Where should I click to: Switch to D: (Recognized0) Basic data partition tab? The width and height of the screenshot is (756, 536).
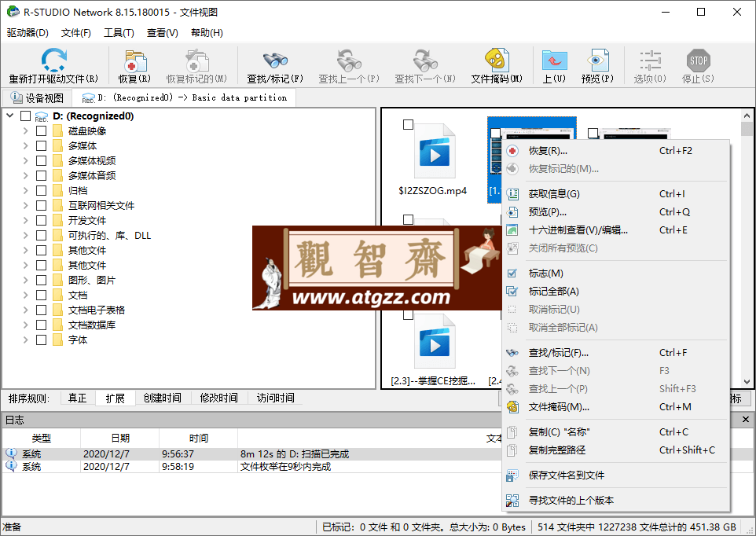[x=184, y=98]
